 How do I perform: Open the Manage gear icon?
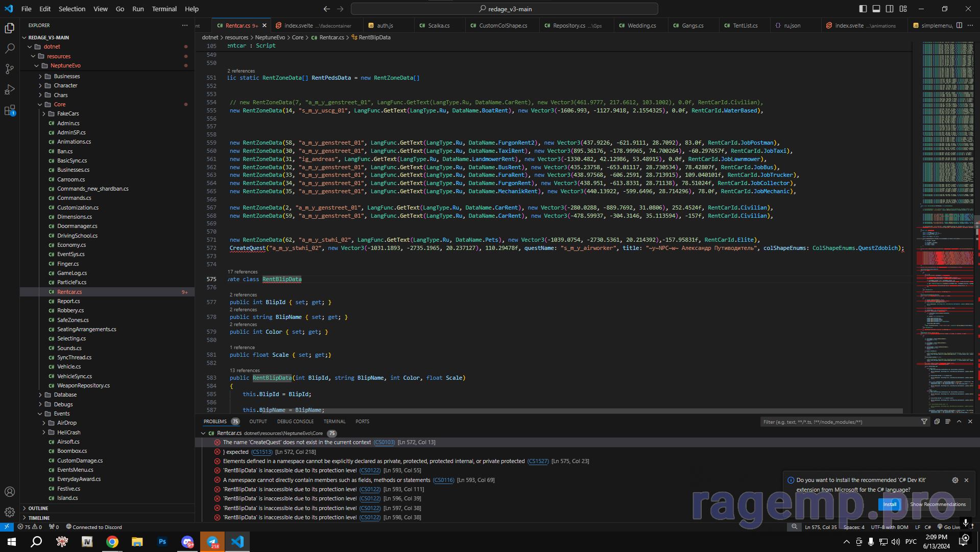[10, 512]
